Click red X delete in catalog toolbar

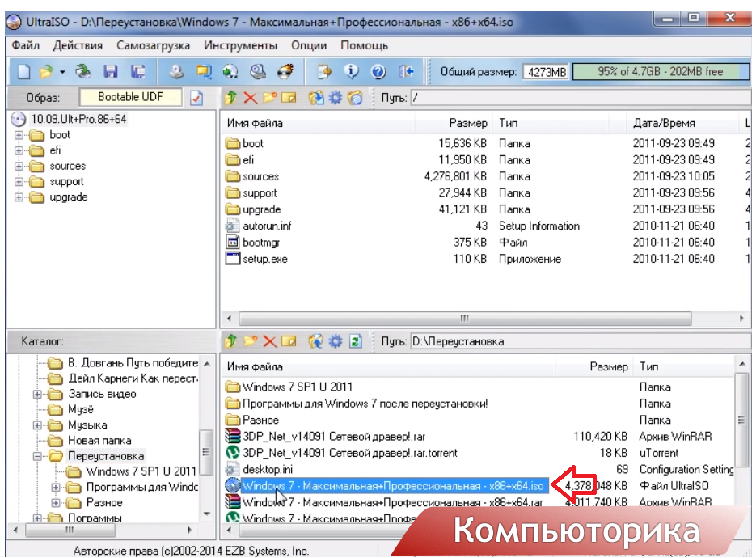pos(269,341)
